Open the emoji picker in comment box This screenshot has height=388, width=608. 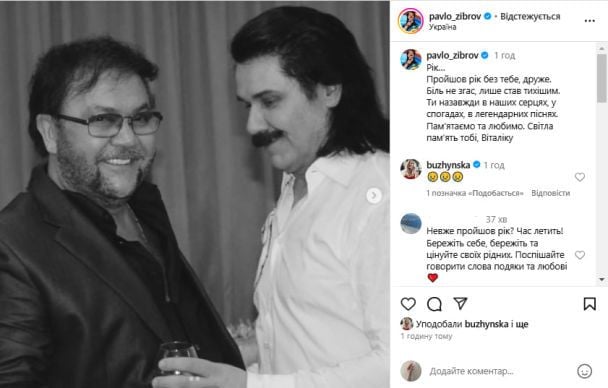pos(584,371)
